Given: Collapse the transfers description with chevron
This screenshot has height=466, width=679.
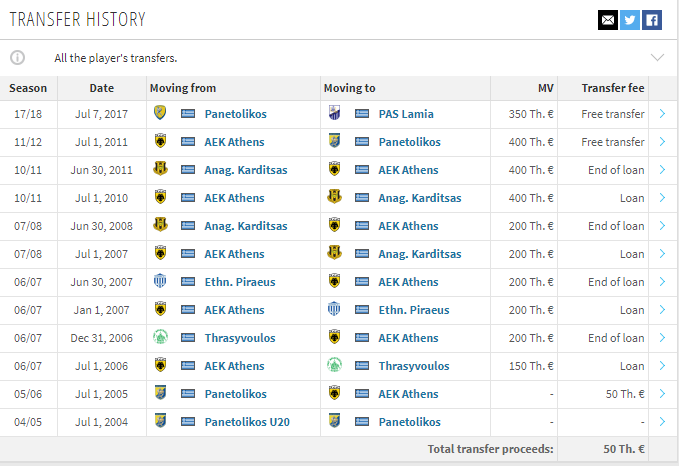Looking at the screenshot, I should coord(657,58).
